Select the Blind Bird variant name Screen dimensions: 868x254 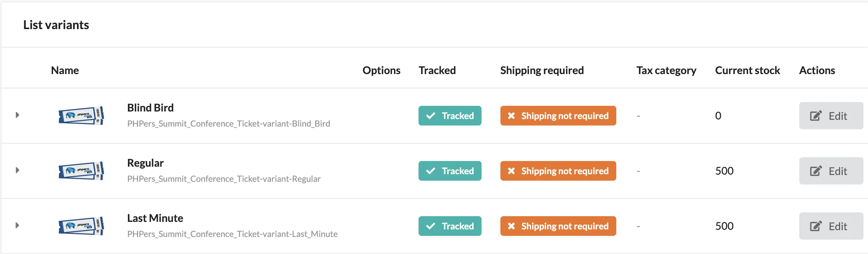click(150, 108)
